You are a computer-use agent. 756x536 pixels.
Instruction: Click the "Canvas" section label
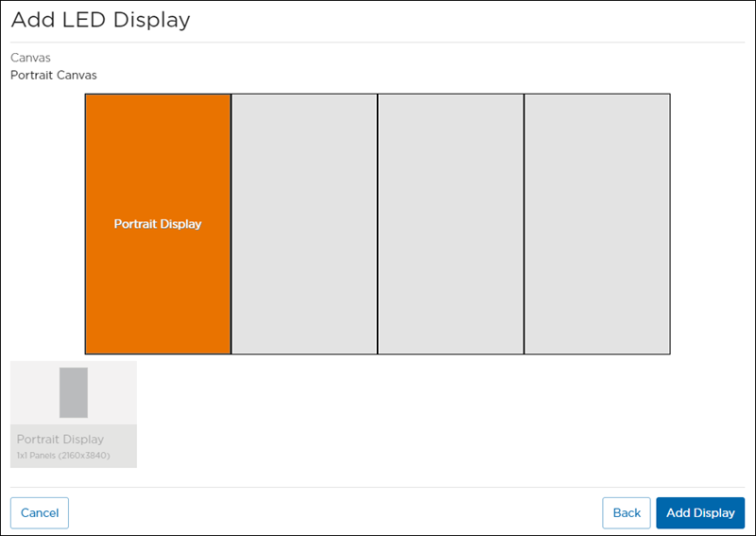pos(30,58)
